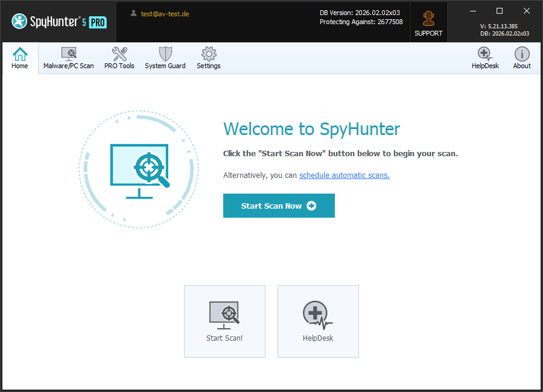Follow the schedule automatic scans link
Viewport: 543px width, 392px height.
pyautogui.click(x=344, y=175)
